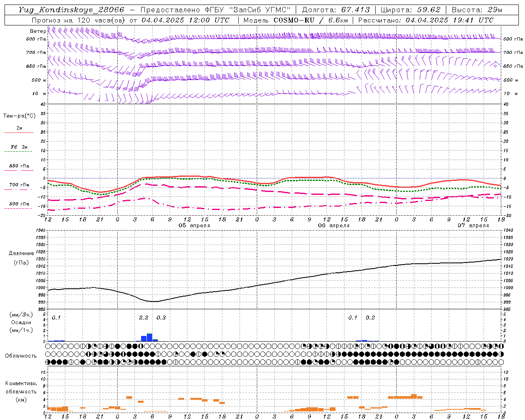
Task: Click the Осадки precipitation label
Action: point(21,322)
